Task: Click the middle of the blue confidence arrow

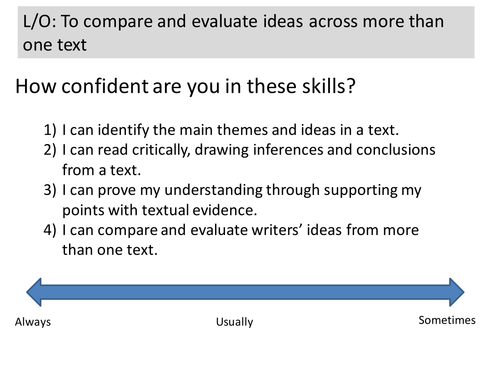Action: [x=245, y=292]
